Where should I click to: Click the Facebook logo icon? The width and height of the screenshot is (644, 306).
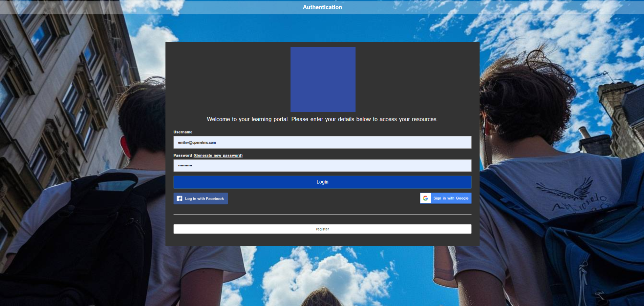coord(179,199)
